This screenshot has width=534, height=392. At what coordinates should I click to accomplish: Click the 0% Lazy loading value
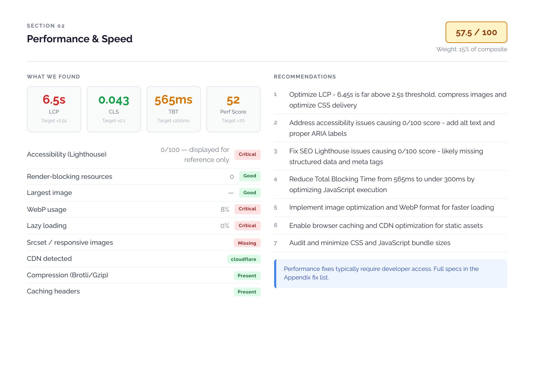[x=225, y=226]
